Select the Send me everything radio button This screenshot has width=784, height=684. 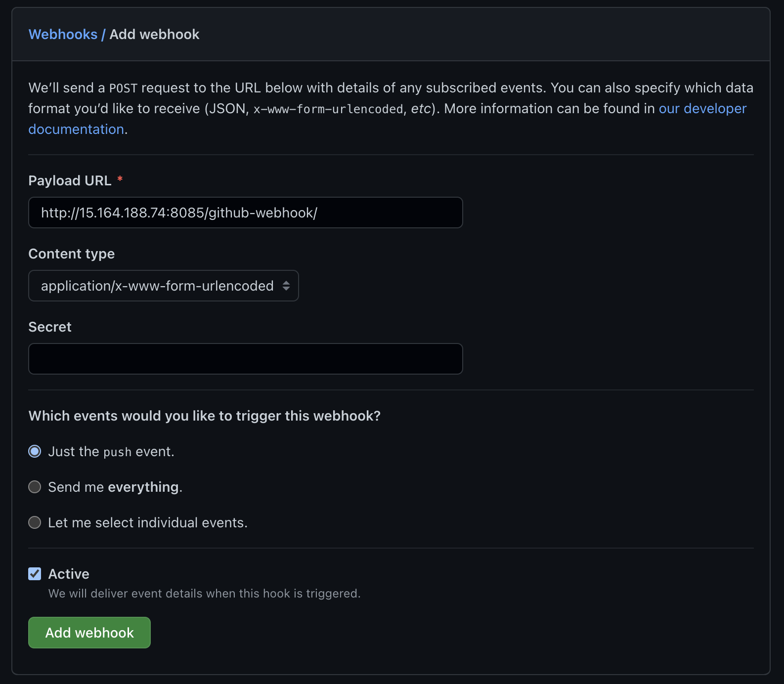pyautogui.click(x=35, y=487)
